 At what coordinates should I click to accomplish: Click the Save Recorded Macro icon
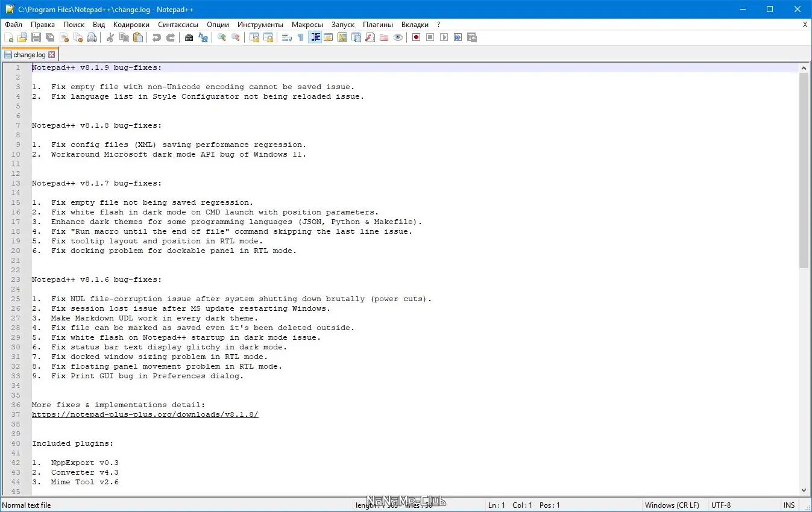472,37
